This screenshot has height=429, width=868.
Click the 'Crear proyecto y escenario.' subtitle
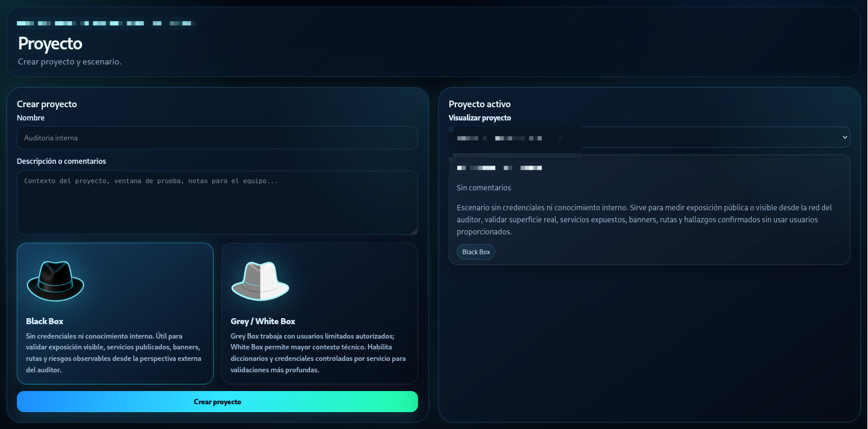(69, 61)
